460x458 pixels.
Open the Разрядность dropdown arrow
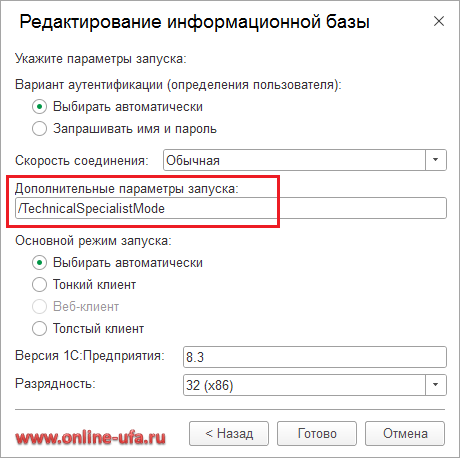[436, 385]
